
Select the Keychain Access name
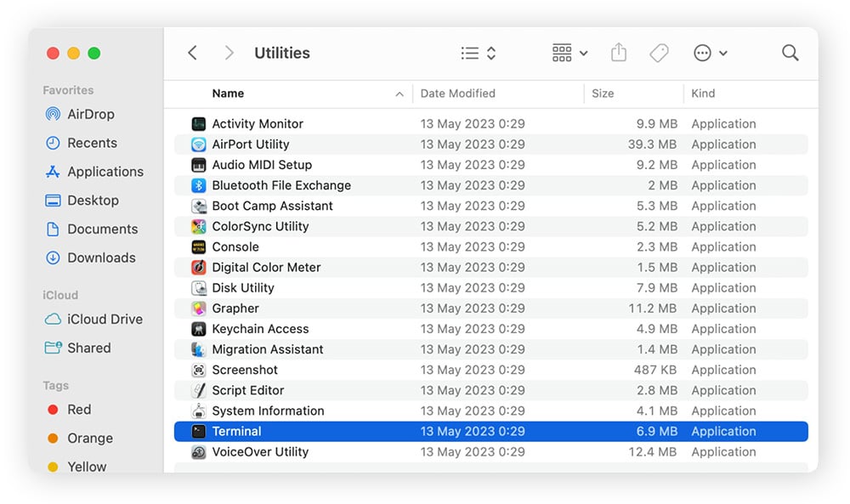pos(260,329)
